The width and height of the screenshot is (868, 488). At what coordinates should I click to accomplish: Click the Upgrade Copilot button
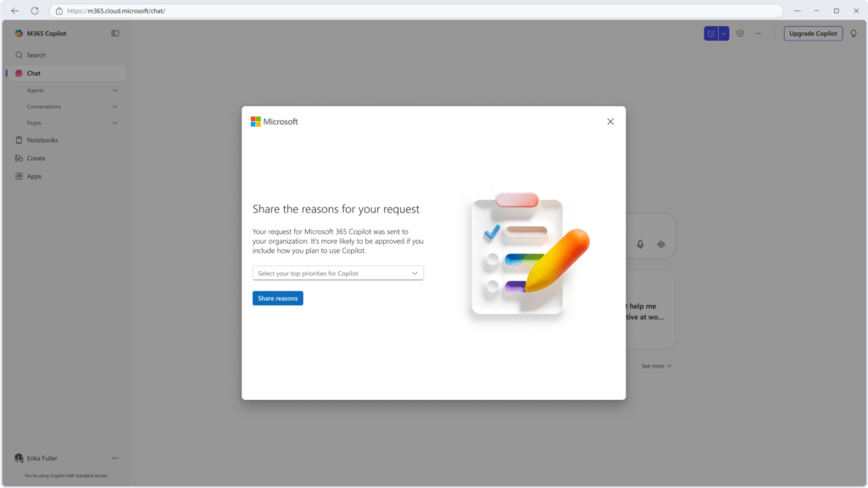click(812, 33)
